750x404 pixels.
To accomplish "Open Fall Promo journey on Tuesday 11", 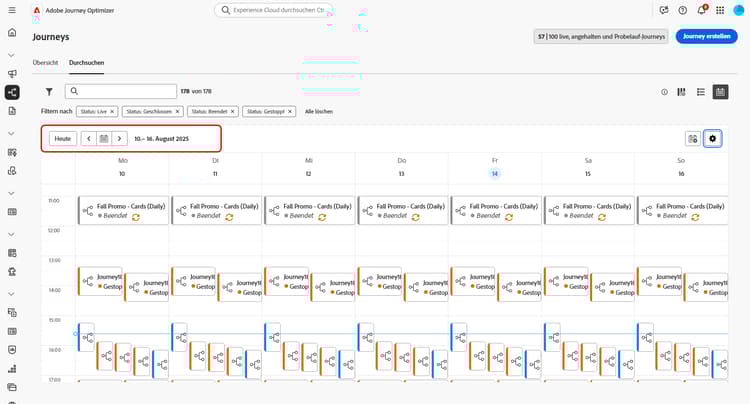I will 217,210.
